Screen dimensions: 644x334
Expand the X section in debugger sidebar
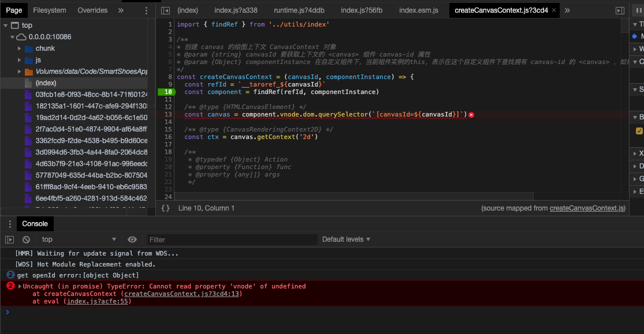pyautogui.click(x=635, y=153)
